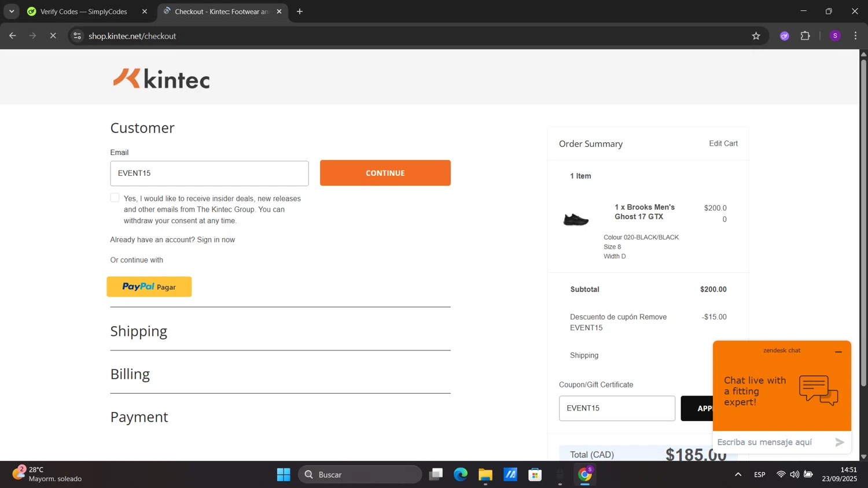Tick the insider deals email consent checkbox

(x=115, y=198)
